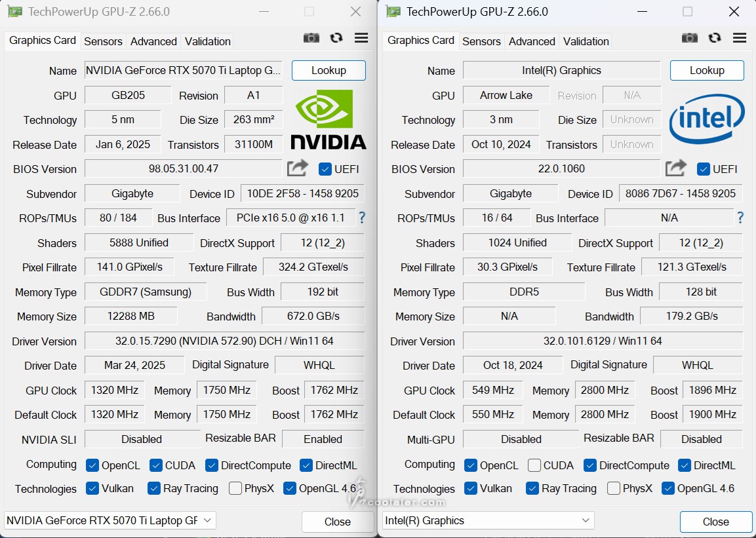The height and width of the screenshot is (538, 756).
Task: Toggle UEFI checkbox in Intel window
Action: [704, 169]
